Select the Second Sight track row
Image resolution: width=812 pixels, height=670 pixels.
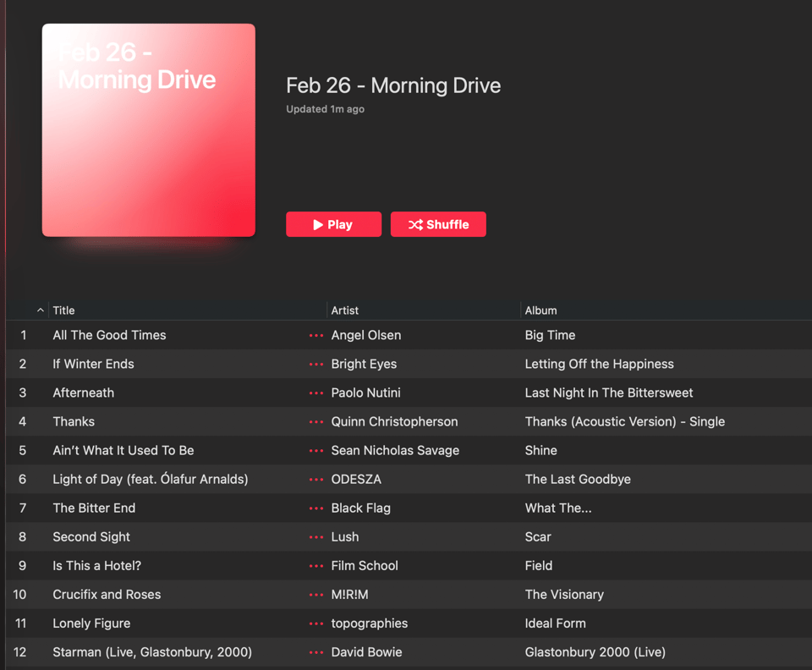click(91, 537)
